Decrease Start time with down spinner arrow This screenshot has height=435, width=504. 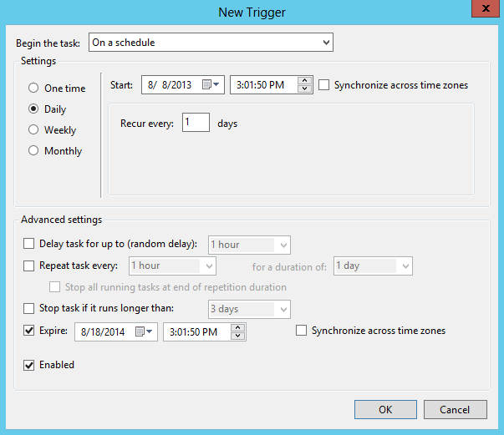[305, 89]
